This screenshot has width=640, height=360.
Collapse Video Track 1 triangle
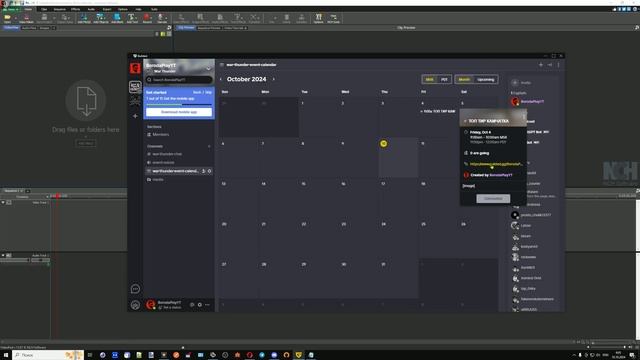pyautogui.click(x=3, y=202)
